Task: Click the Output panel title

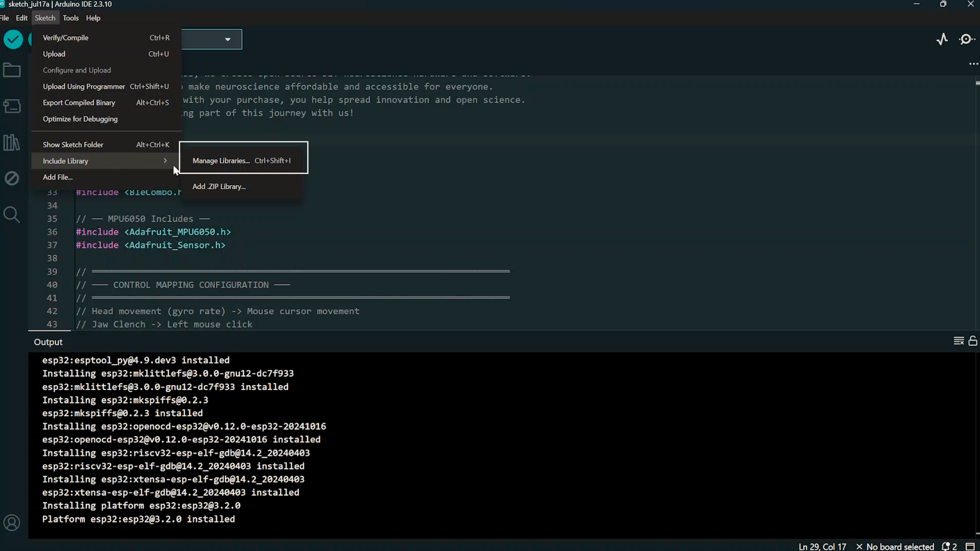Action: click(48, 342)
